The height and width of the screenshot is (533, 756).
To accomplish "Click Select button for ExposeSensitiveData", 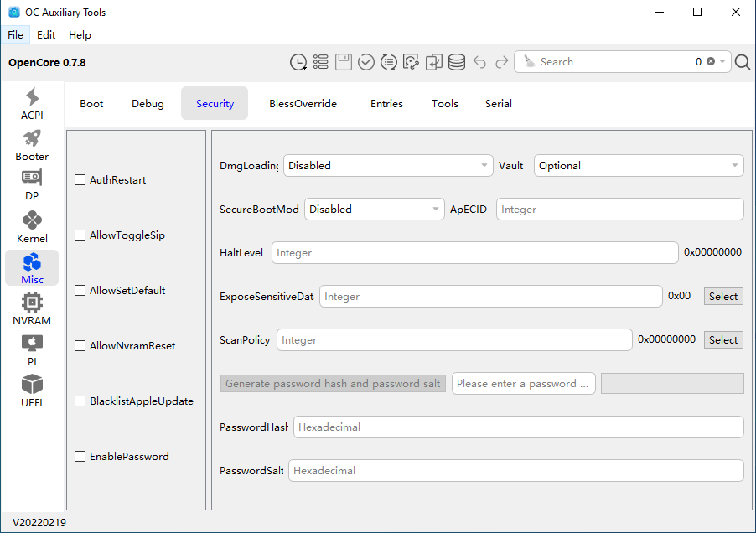I will pos(722,297).
